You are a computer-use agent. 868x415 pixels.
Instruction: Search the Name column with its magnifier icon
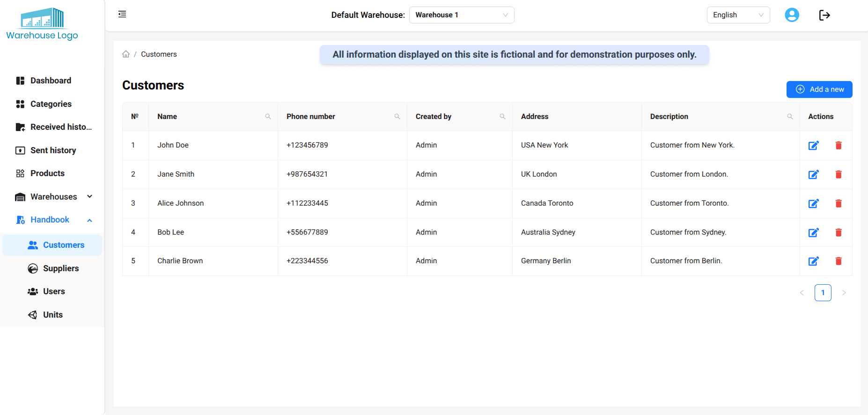(268, 117)
